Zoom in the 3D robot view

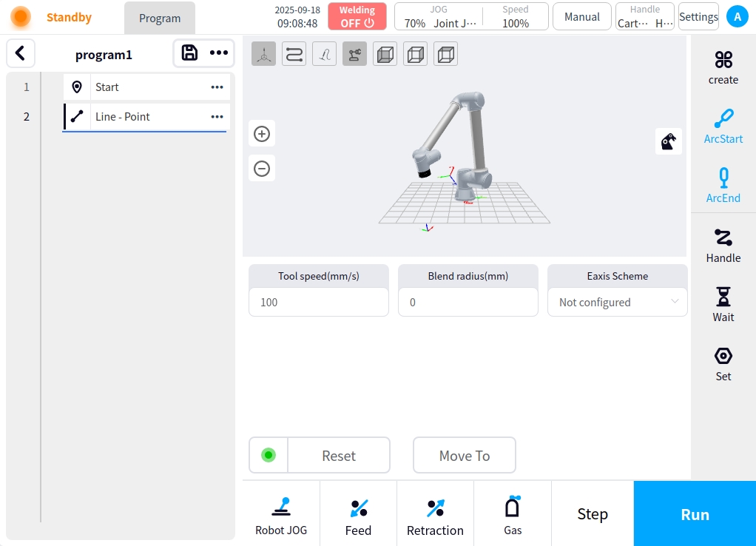tap(262, 134)
